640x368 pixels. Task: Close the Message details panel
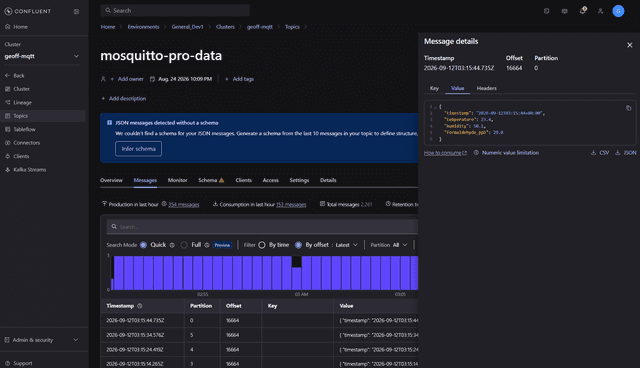629,45
